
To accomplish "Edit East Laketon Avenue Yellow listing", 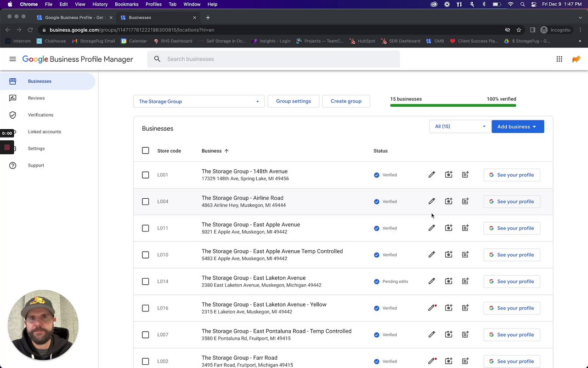I will click(432, 308).
